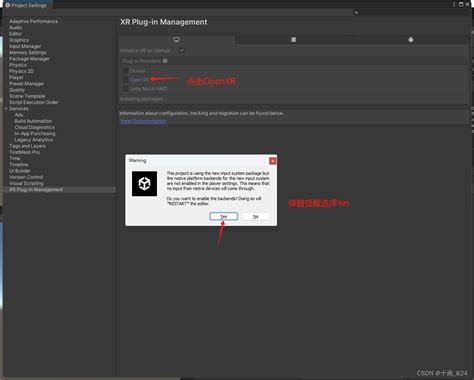Collapse the Services tree group
This screenshot has width=474, height=380.
pyautogui.click(x=6, y=109)
